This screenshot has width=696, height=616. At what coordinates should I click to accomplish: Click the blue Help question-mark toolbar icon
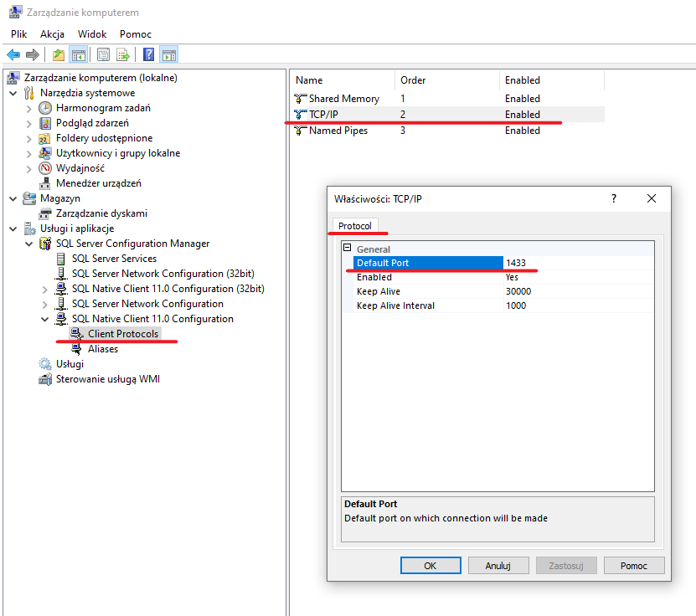tap(149, 55)
